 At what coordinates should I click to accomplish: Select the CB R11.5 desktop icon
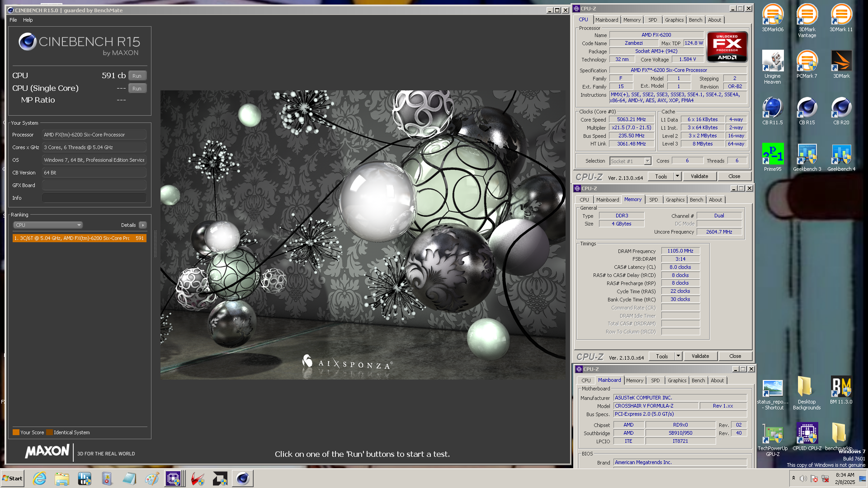click(773, 111)
